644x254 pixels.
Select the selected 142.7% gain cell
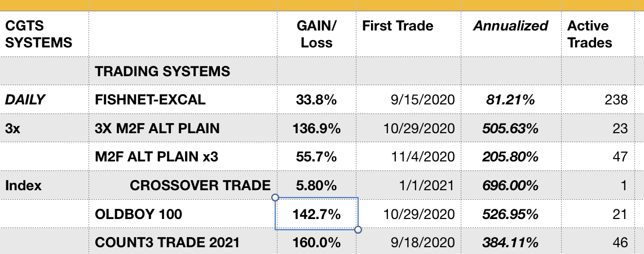316,214
